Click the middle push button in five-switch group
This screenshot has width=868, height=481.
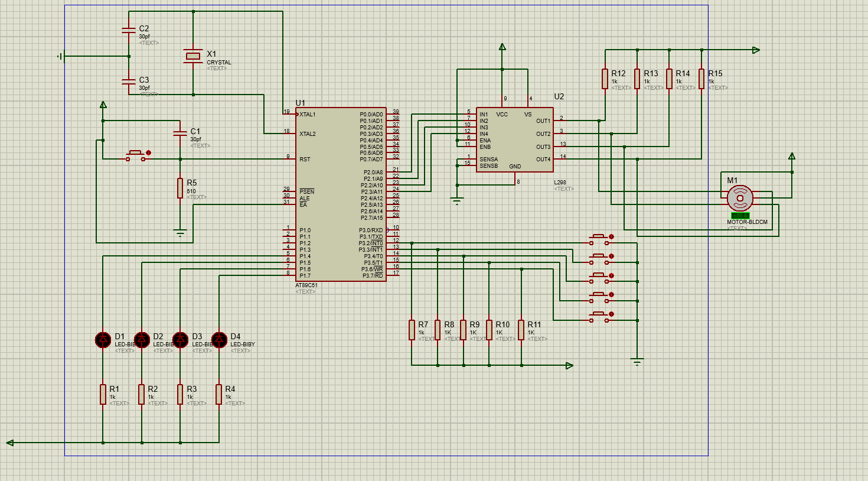(x=601, y=278)
